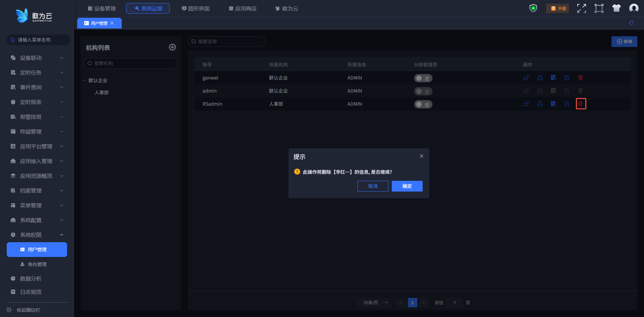
Task: Confirm deletion with the 确定 button
Action: pyautogui.click(x=407, y=186)
